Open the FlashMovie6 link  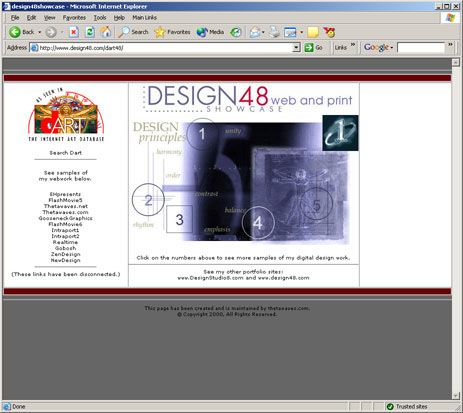click(65, 224)
